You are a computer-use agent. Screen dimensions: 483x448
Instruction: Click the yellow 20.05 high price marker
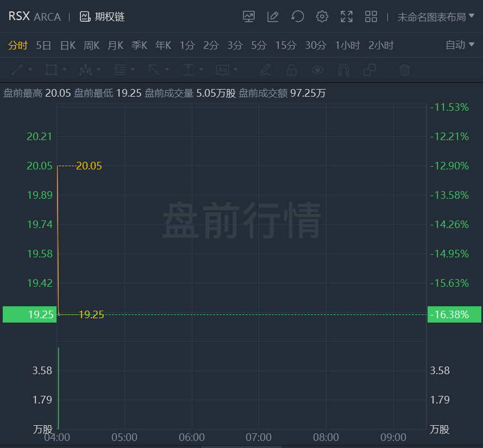pos(89,166)
